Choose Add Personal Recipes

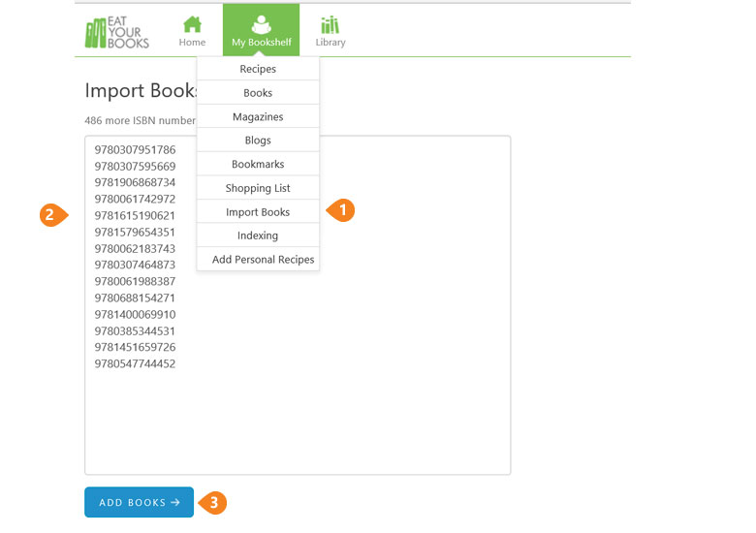pos(263,260)
